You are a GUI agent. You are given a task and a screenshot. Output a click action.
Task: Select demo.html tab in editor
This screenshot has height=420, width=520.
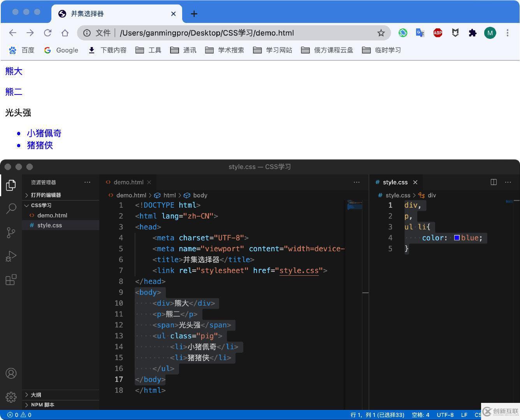[128, 182]
